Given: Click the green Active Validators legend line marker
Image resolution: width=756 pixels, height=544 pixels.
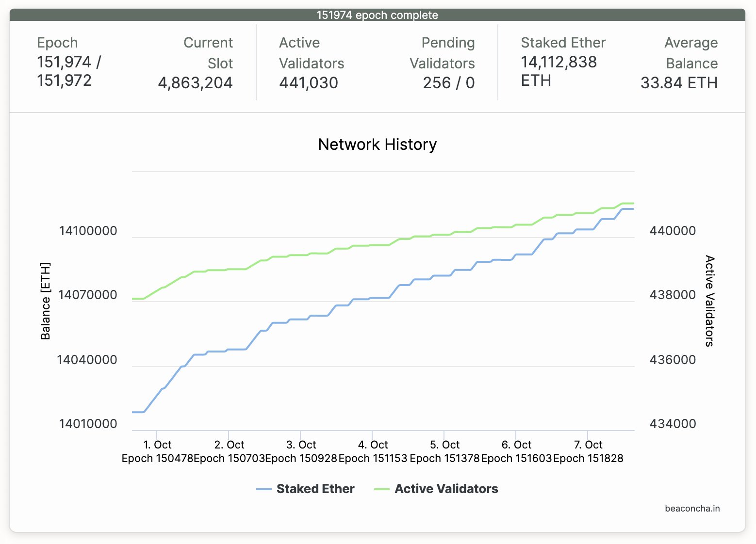Looking at the screenshot, I should 382,489.
